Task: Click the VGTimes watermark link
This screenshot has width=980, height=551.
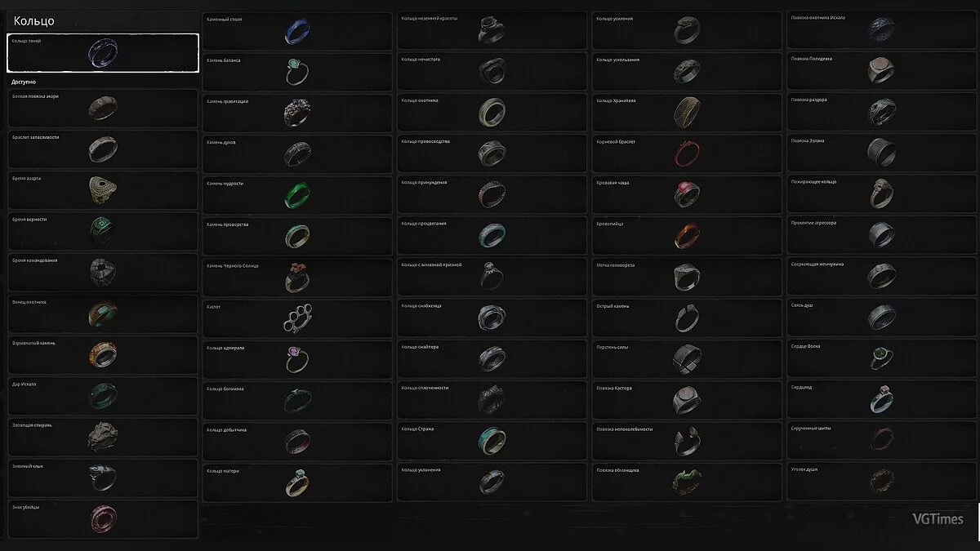Action: click(x=938, y=519)
